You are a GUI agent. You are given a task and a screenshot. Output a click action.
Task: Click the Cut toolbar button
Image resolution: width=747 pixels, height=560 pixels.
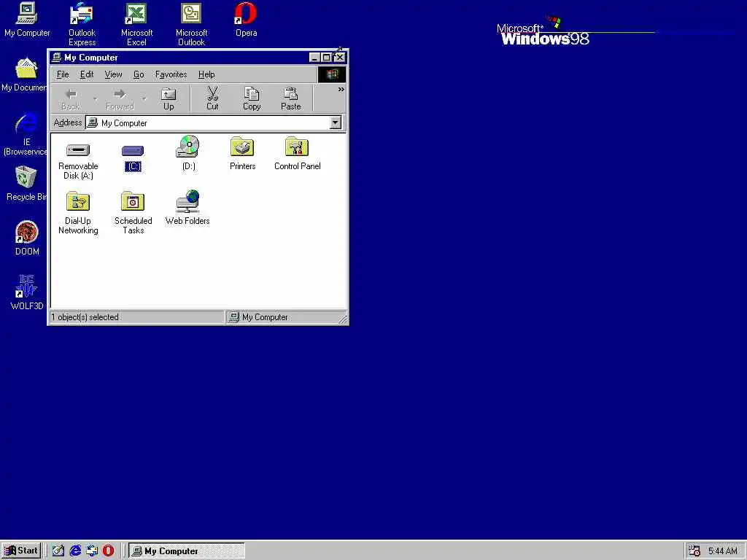[212, 98]
